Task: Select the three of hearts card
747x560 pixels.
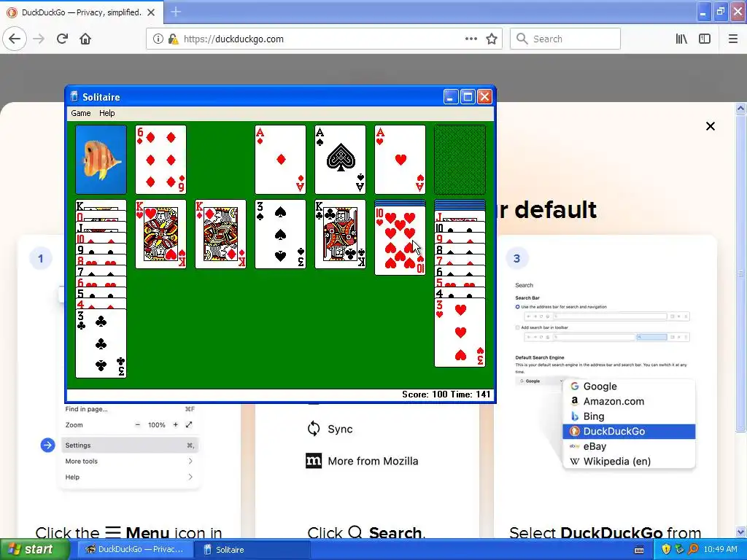Action: point(460,332)
